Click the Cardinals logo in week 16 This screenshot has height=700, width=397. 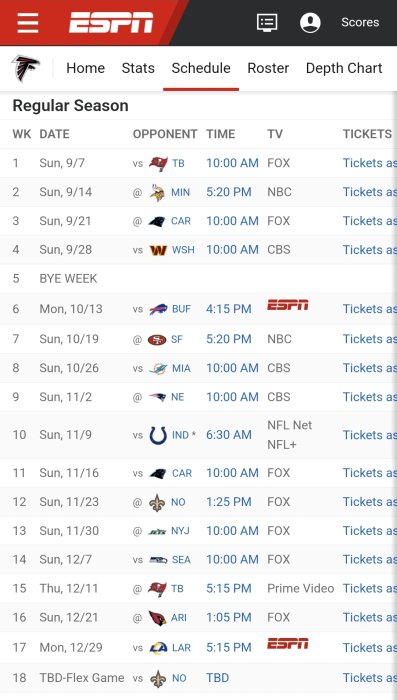[x=158, y=618]
